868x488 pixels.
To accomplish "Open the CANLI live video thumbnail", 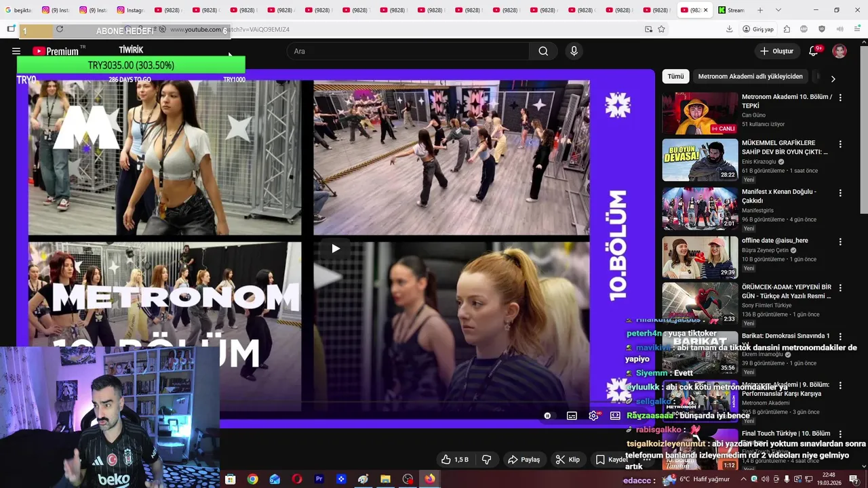I will [700, 113].
